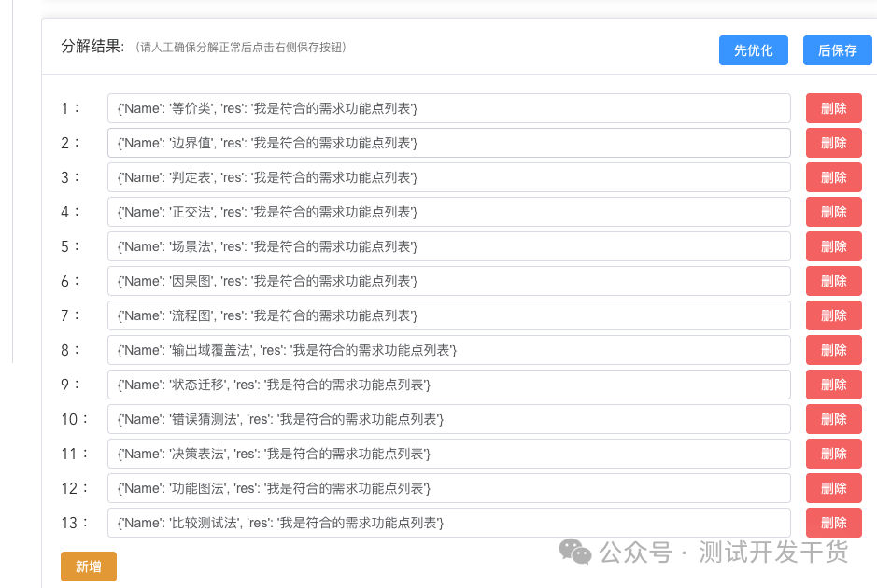Viewport: 877px width, 588px height.
Task: Delete the 状态迁移 entry
Action: coord(832,385)
